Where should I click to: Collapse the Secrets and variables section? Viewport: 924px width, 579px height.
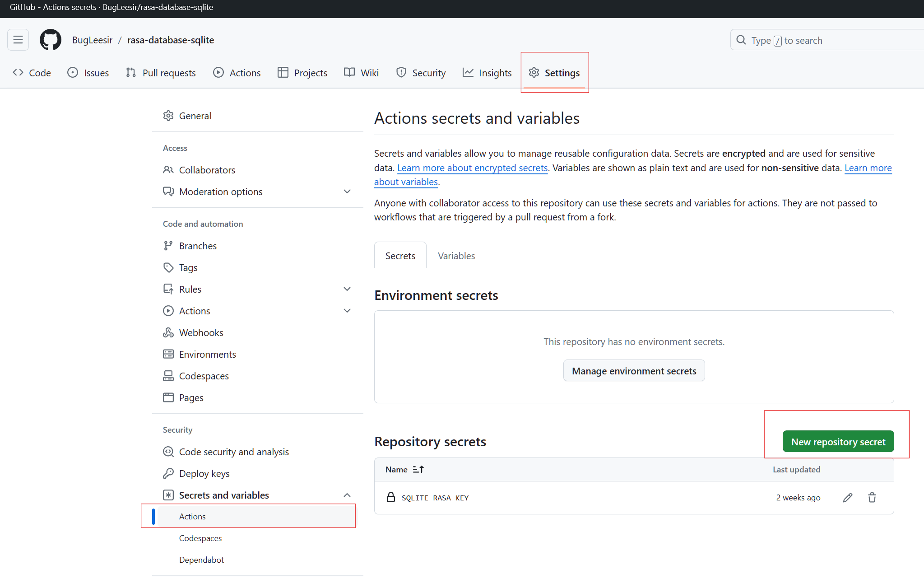(x=347, y=495)
